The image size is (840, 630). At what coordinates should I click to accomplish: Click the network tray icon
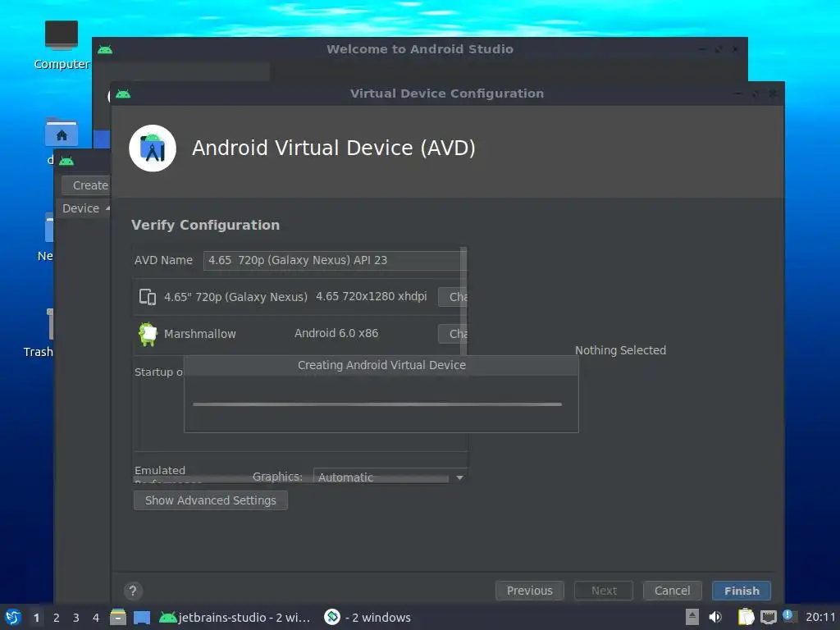coord(768,618)
